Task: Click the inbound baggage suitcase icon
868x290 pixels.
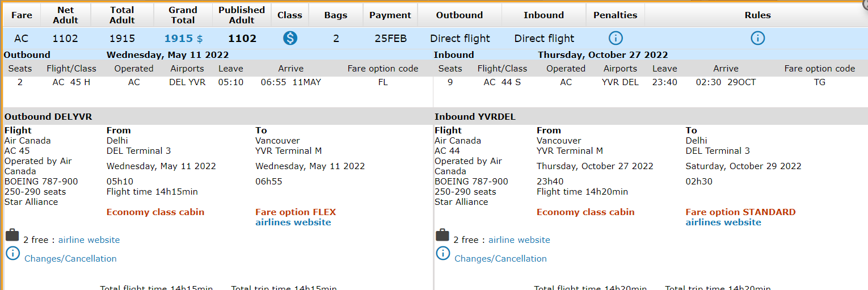Action: tap(442, 235)
